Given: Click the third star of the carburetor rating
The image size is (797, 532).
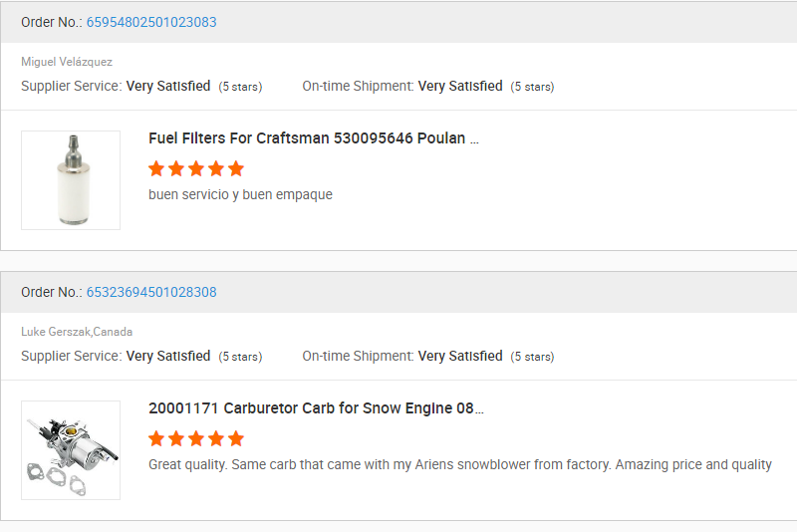Looking at the screenshot, I should [x=196, y=438].
